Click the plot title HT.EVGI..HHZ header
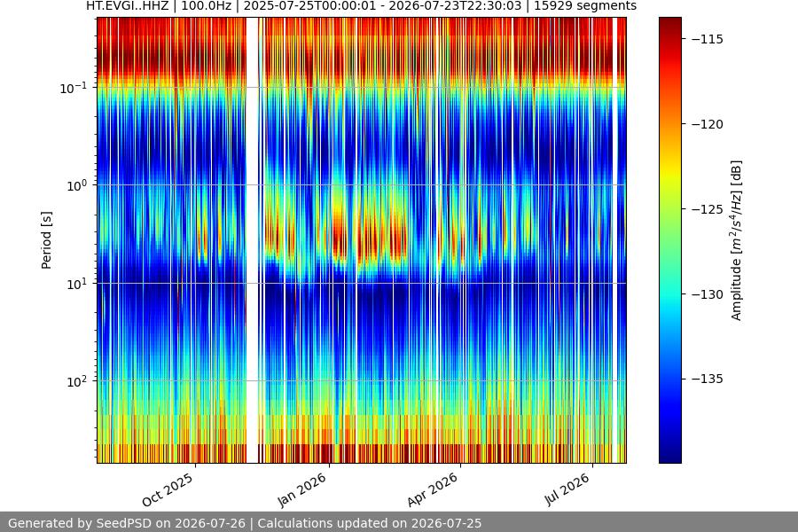This screenshot has width=798, height=532. pos(361,6)
